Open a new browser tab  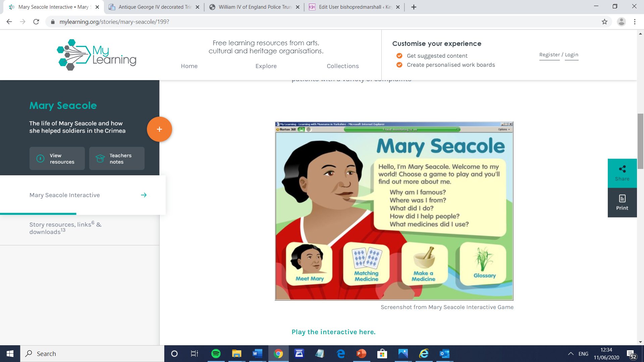click(414, 7)
